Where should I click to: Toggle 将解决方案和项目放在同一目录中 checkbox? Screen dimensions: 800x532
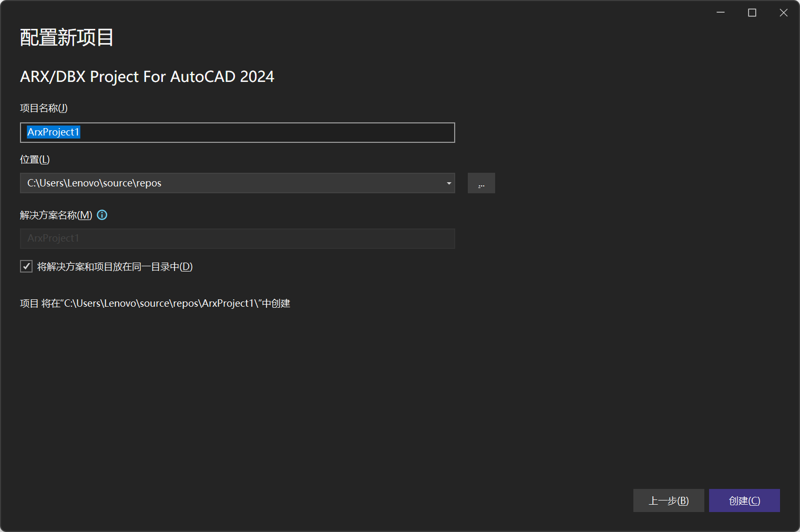pyautogui.click(x=26, y=266)
